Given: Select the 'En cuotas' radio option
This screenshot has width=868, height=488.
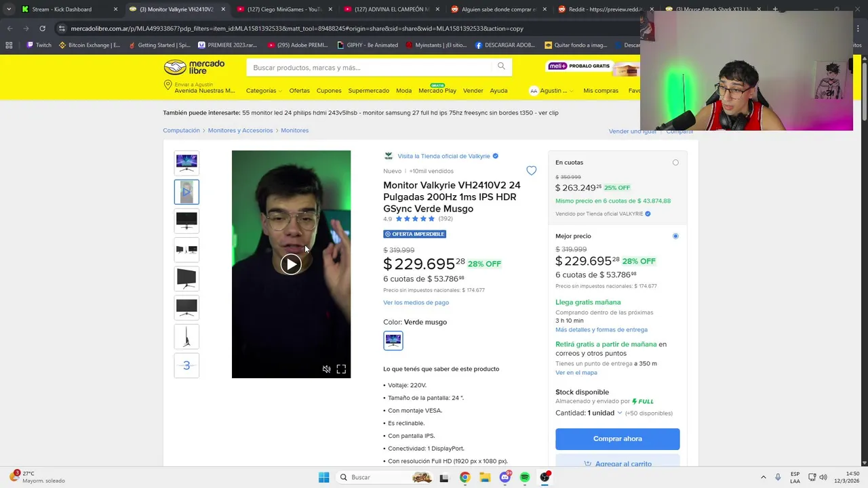Looking at the screenshot, I should tap(675, 163).
